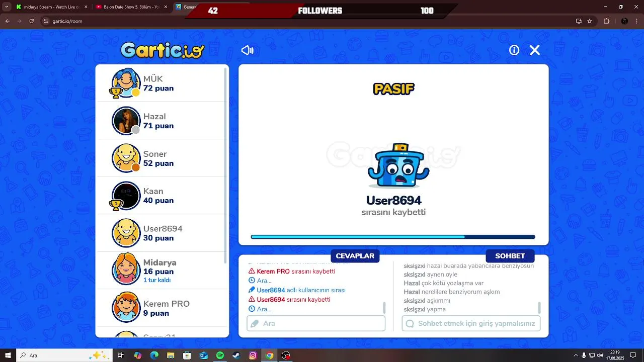Select the SOHBET tab
The height and width of the screenshot is (362, 644).
pos(510,256)
